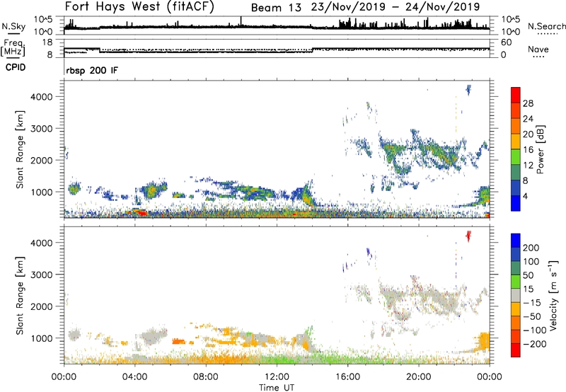
Task: Click the velocity scale value '-15'
Action: point(532,303)
